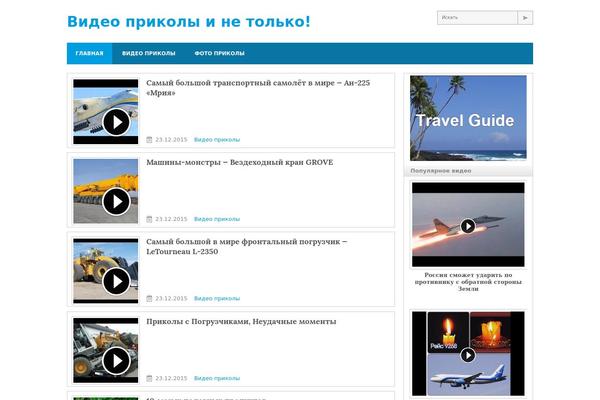
Task: Click the calendar icon in the Погрузчиками post
Action: coord(149,378)
